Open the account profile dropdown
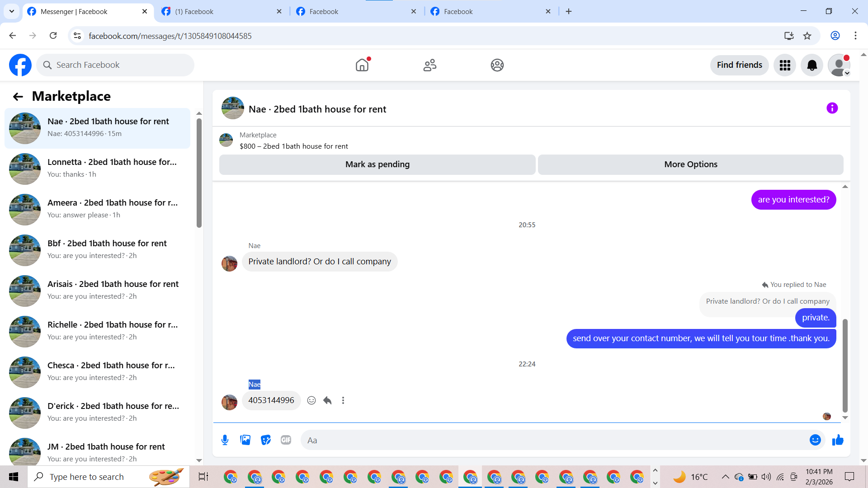 (x=839, y=65)
